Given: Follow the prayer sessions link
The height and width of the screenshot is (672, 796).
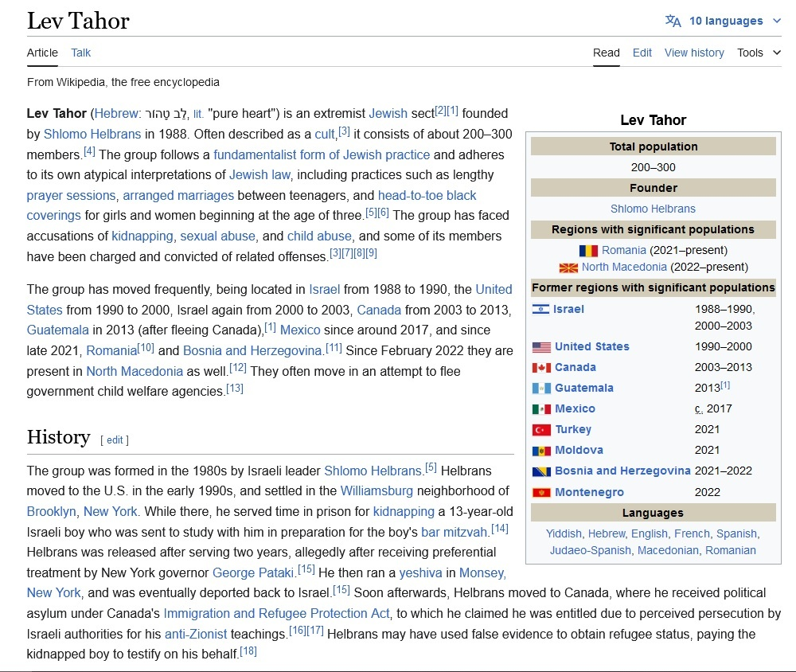Looking at the screenshot, I should coord(71,195).
